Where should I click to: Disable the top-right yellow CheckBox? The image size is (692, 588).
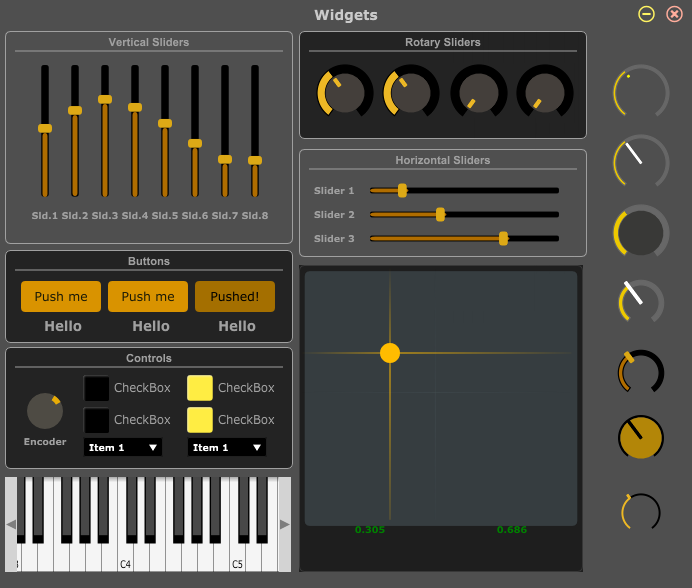[200, 388]
